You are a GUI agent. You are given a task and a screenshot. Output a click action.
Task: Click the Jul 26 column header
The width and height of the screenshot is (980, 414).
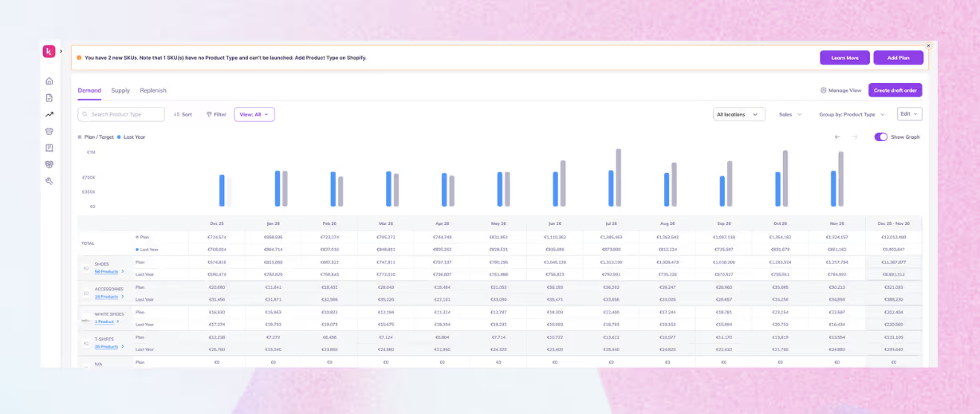point(612,223)
